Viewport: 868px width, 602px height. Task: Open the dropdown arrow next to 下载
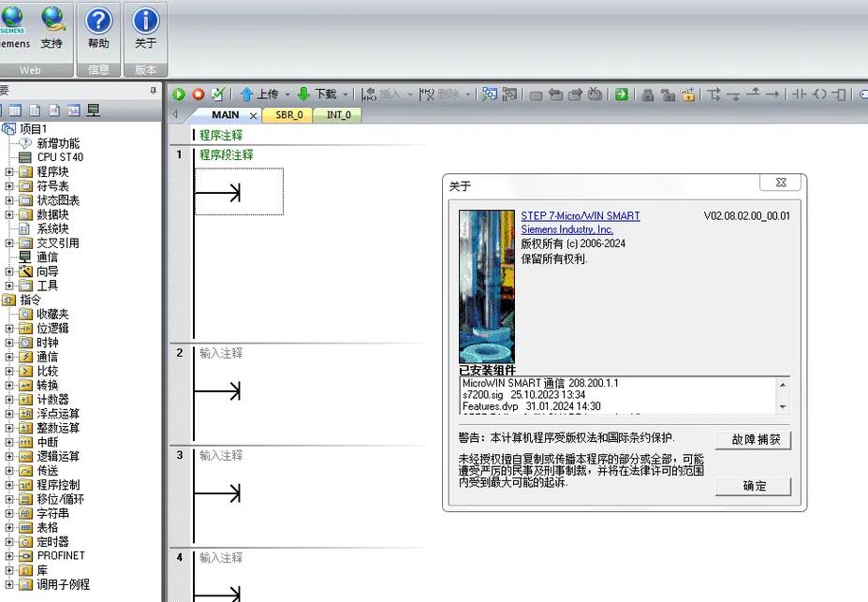345,95
